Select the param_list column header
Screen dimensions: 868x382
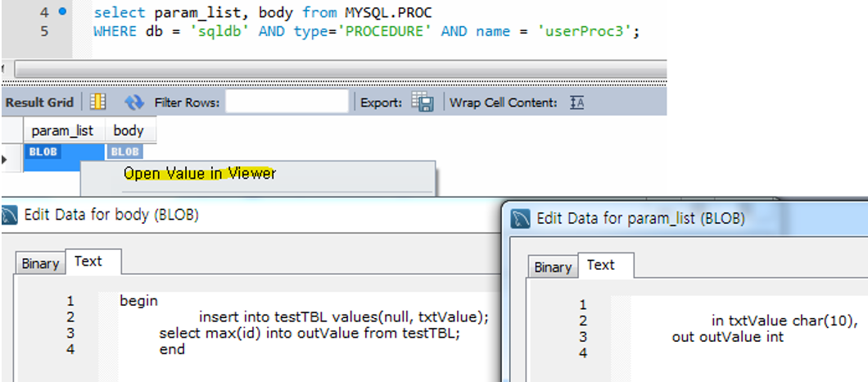62,131
